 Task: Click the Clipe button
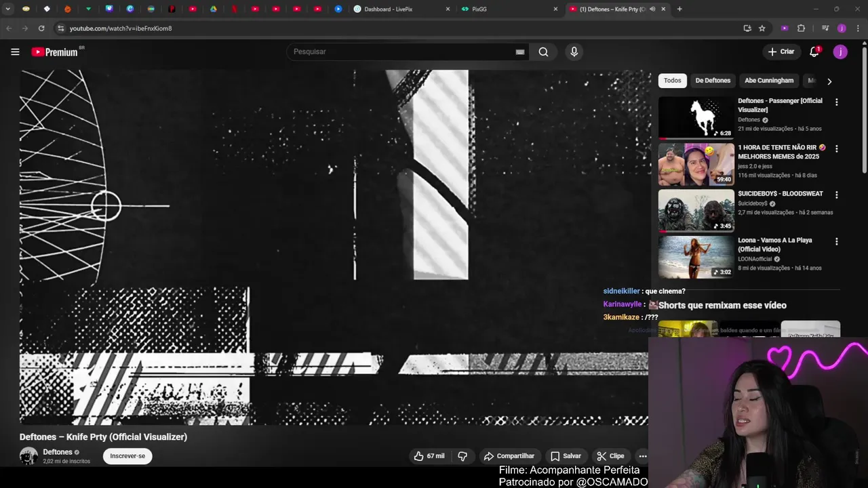point(610,456)
